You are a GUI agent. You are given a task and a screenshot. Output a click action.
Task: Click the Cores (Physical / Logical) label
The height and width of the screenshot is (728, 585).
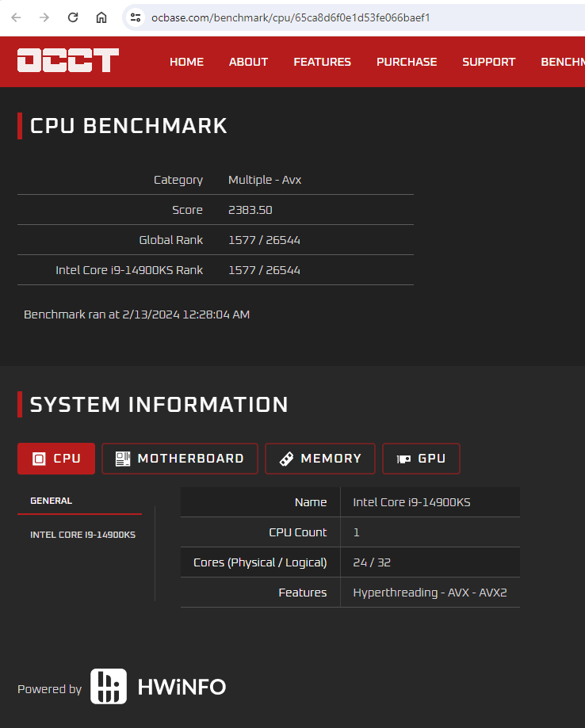260,562
